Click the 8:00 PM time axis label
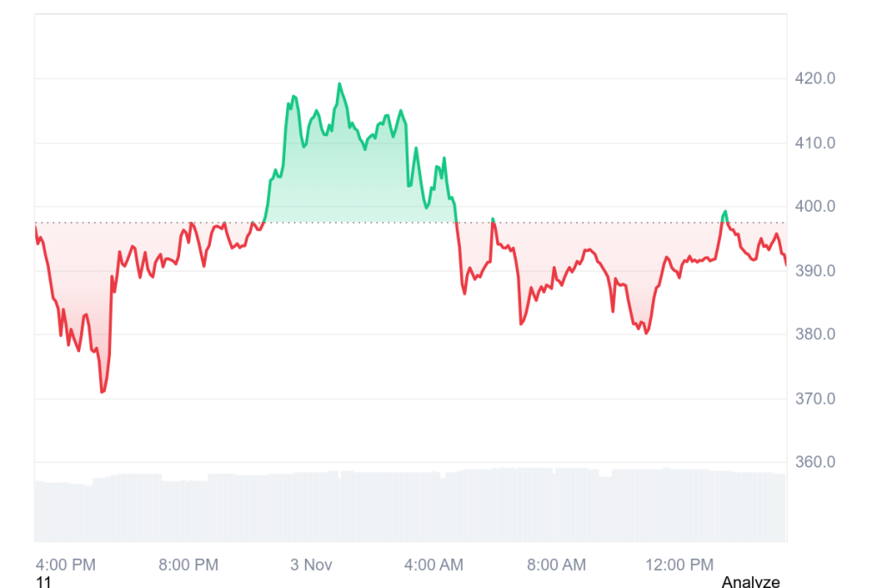882x588 pixels. [189, 565]
